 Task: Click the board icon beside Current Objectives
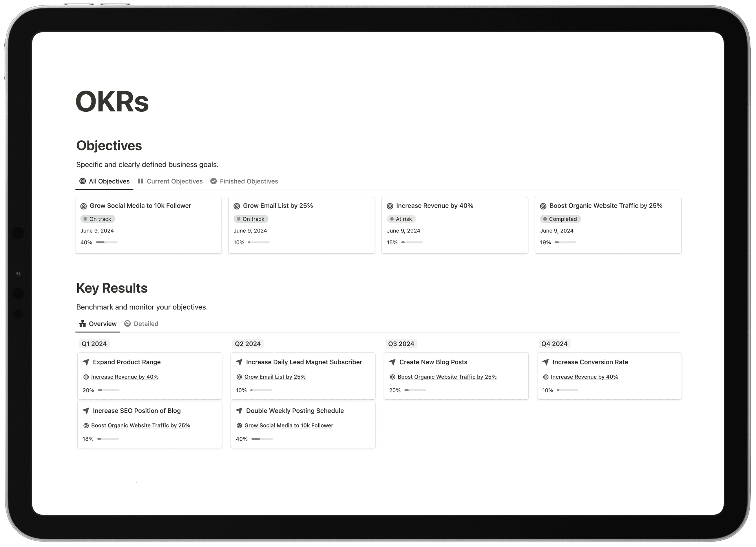pyautogui.click(x=141, y=181)
